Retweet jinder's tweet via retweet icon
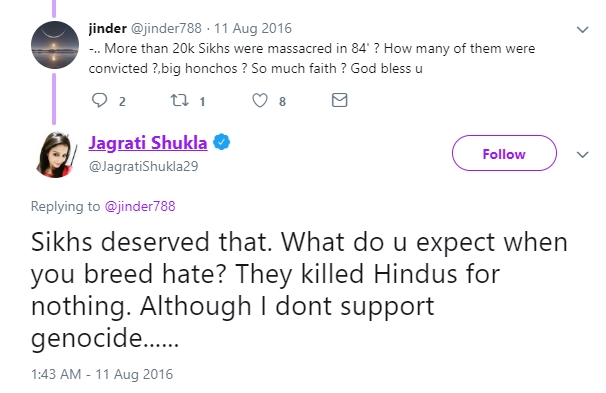Image resolution: width=606 pixels, height=393 pixels. pos(180,100)
